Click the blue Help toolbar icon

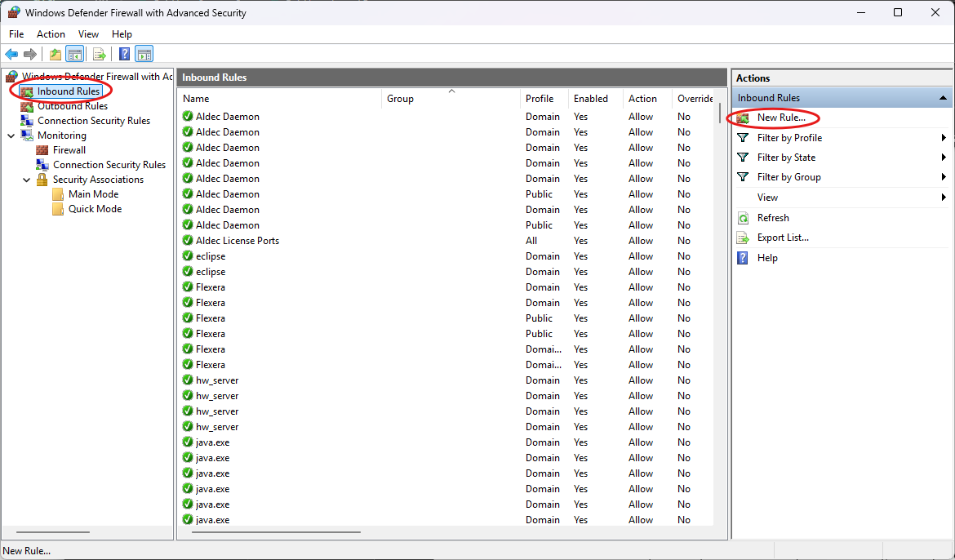point(124,55)
